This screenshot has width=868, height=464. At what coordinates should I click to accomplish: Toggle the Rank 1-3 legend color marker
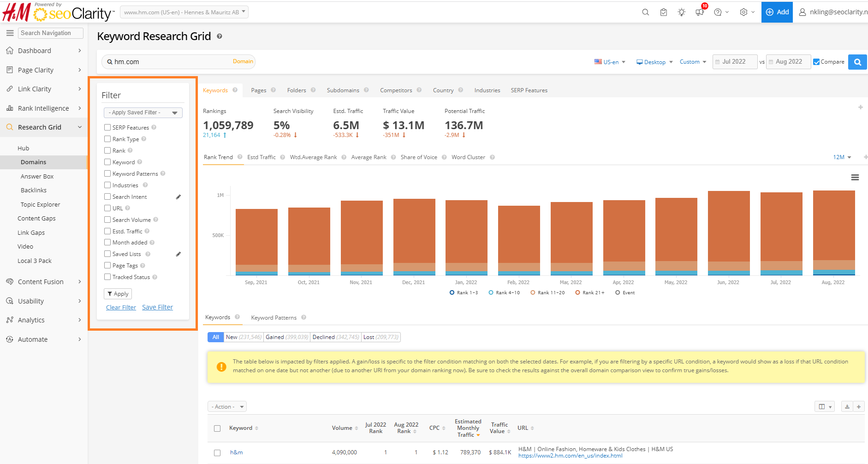click(x=452, y=293)
